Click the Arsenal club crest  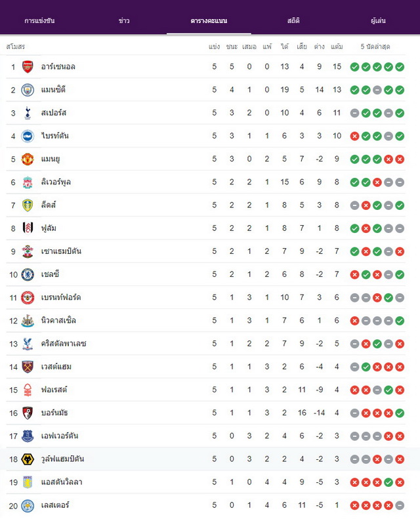pyautogui.click(x=28, y=66)
